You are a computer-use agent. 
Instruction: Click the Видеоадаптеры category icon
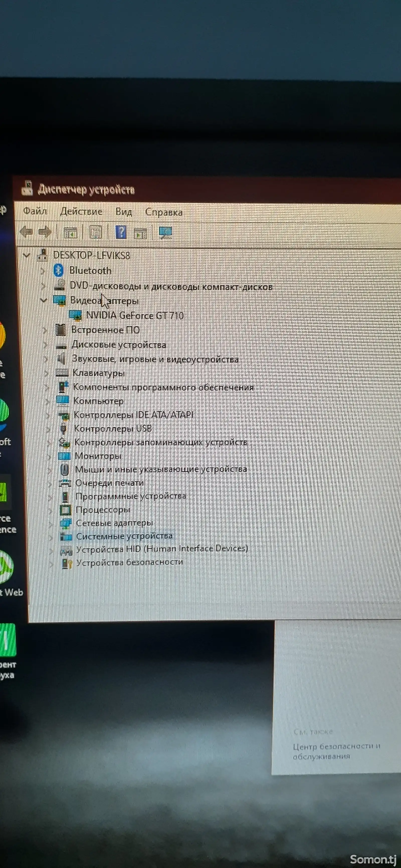coord(60,300)
